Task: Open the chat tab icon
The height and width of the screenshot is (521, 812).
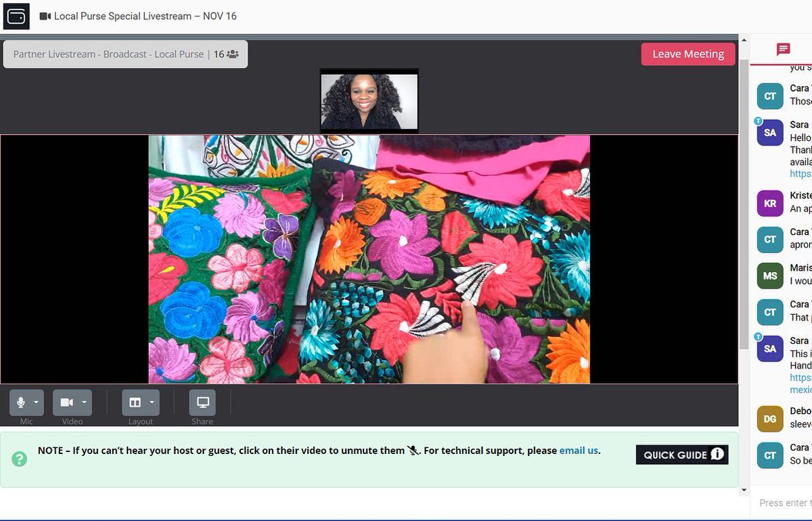Action: click(784, 49)
